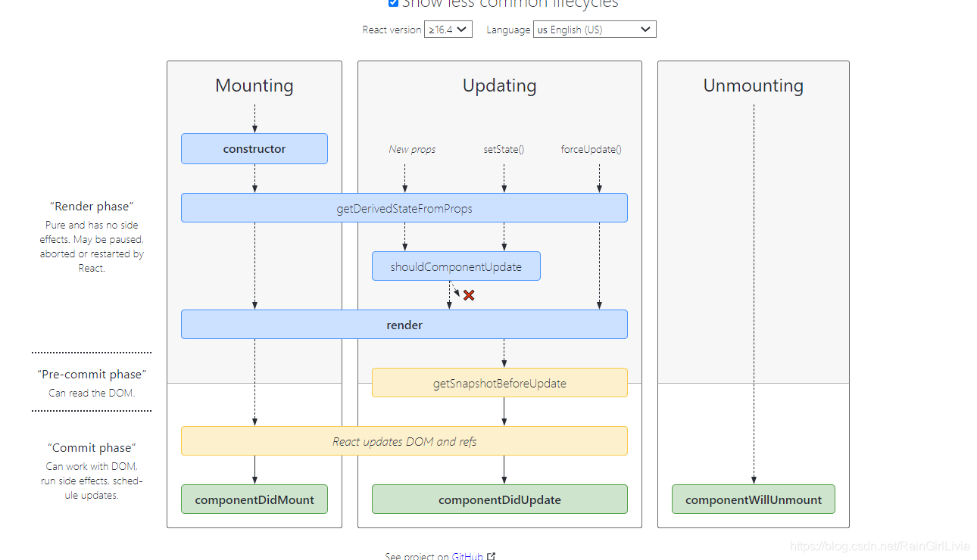Toggle the show less common lifecycles checkbox
This screenshot has height=560, width=977.
pyautogui.click(x=393, y=3)
